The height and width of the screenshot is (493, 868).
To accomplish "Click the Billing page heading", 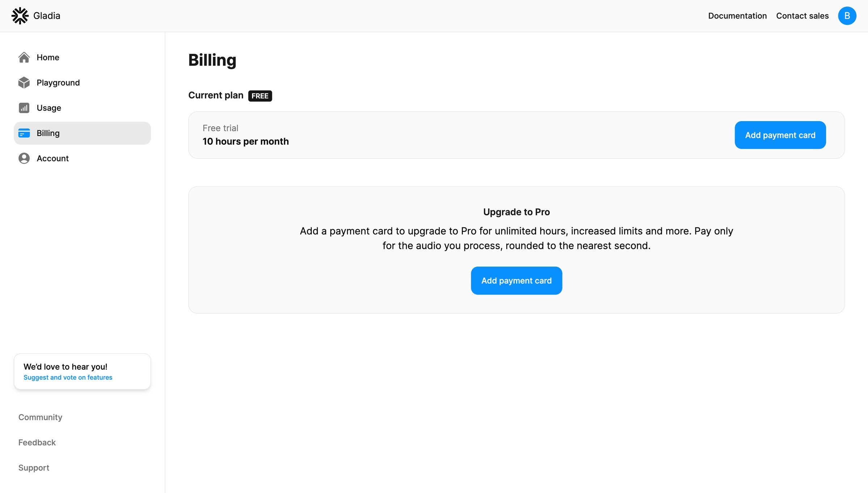I will 212,60.
